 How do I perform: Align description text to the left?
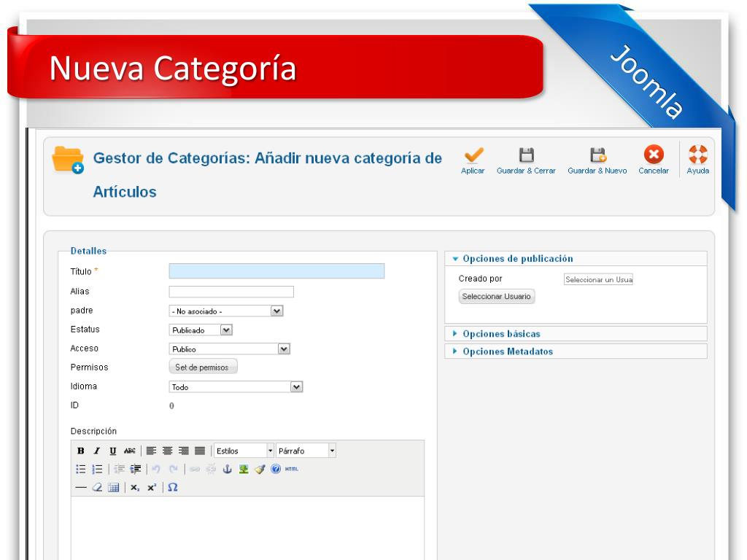(x=152, y=451)
